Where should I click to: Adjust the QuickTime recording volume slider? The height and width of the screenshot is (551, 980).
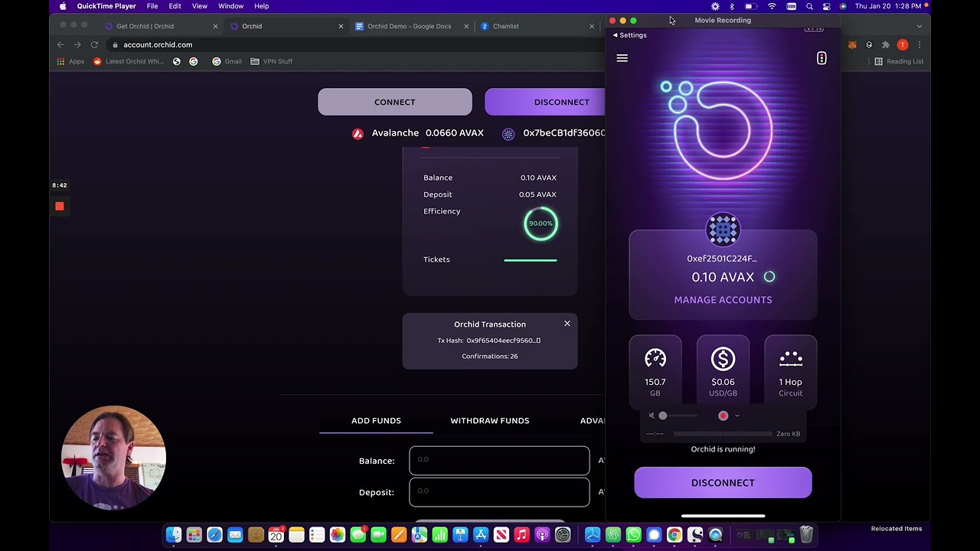click(679, 416)
